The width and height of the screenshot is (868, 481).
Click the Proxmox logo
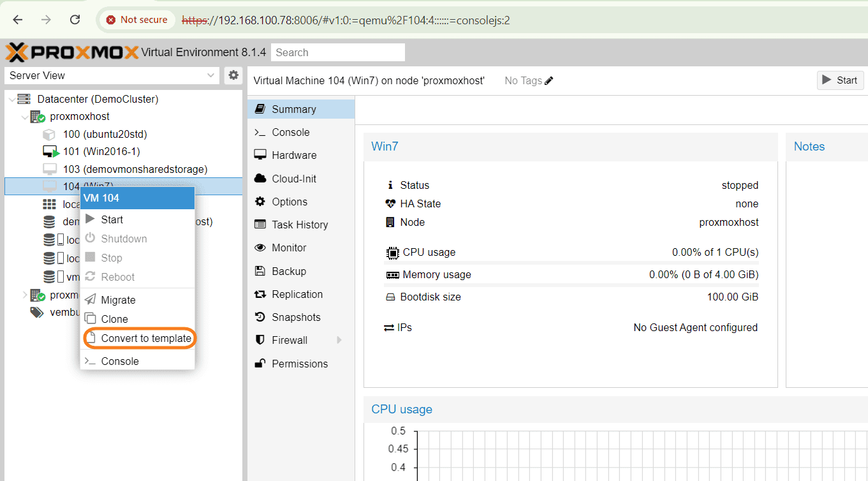71,52
